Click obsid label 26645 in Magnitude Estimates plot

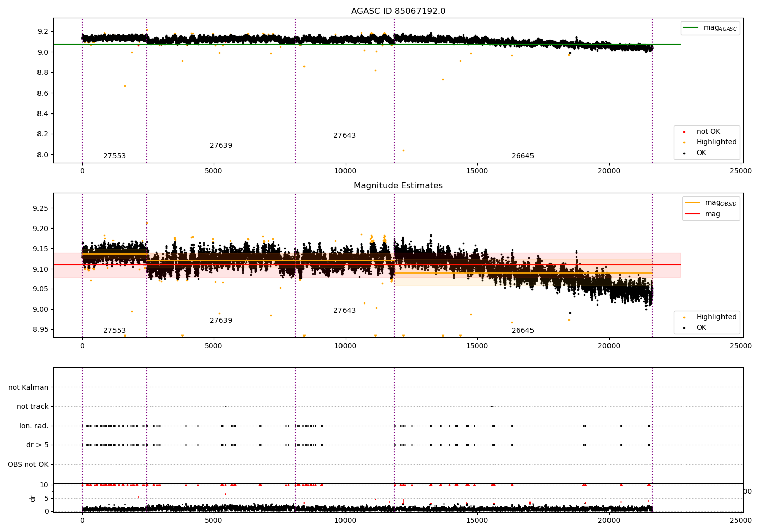pos(523,331)
